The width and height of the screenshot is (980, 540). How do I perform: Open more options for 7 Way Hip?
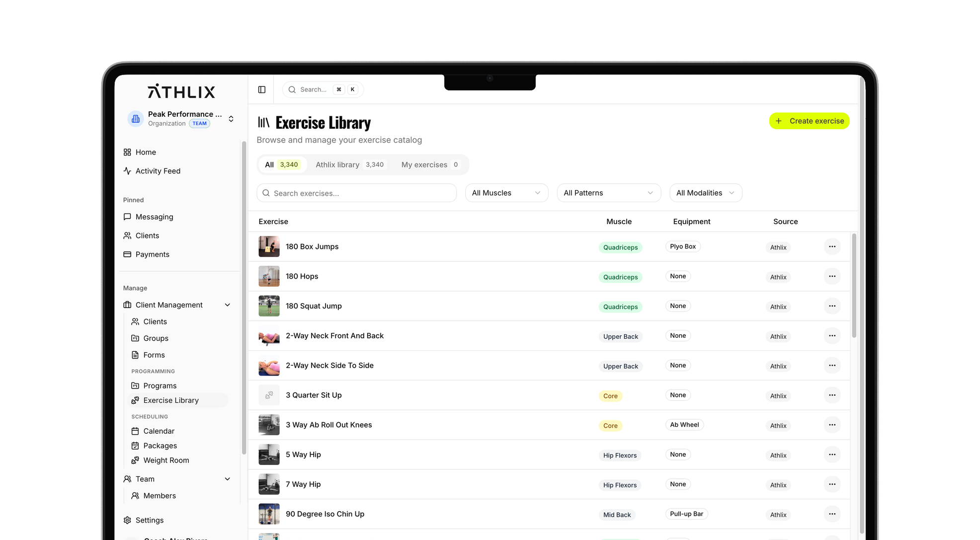tap(832, 484)
